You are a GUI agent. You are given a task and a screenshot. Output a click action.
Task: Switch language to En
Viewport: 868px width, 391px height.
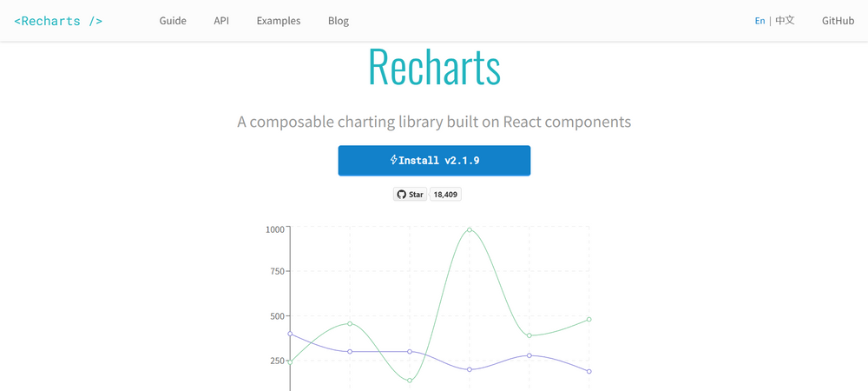[759, 21]
